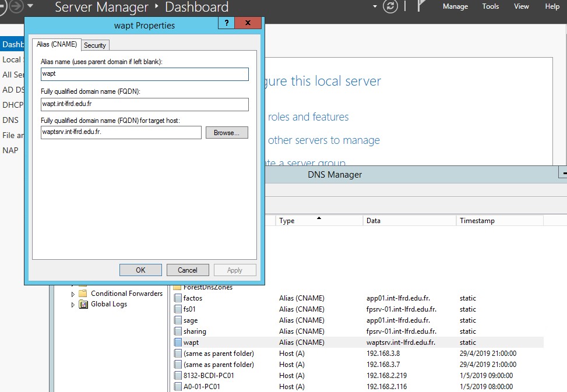Click the A0-01-PC01 host record icon
This screenshot has width=567, height=392.
tap(178, 387)
